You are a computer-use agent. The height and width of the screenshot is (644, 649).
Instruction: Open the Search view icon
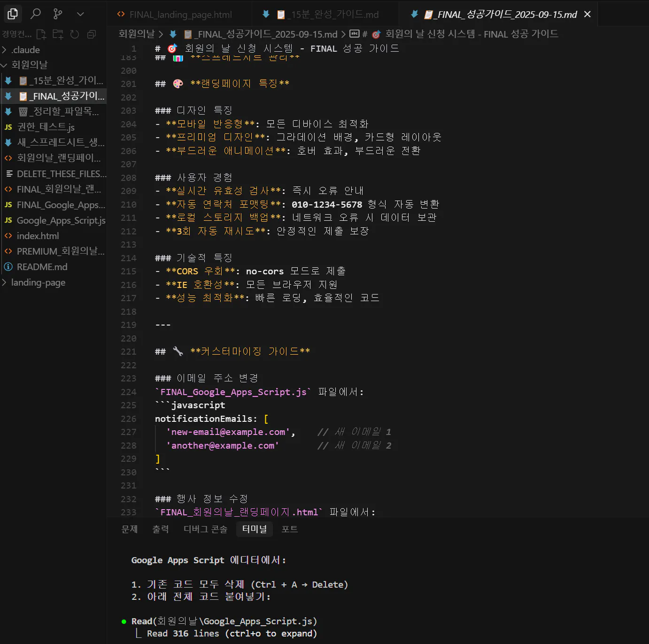[x=36, y=14]
